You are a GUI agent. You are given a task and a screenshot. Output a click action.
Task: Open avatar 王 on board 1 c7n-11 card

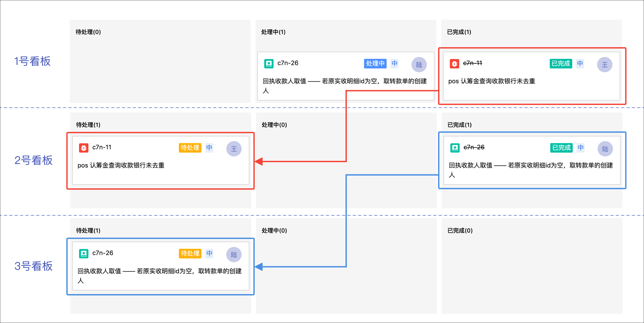[604, 65]
